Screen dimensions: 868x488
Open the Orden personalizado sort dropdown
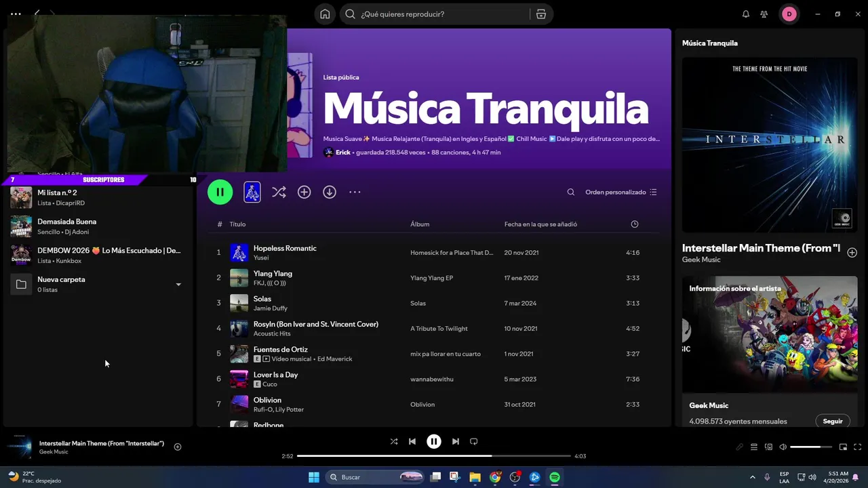pyautogui.click(x=621, y=192)
